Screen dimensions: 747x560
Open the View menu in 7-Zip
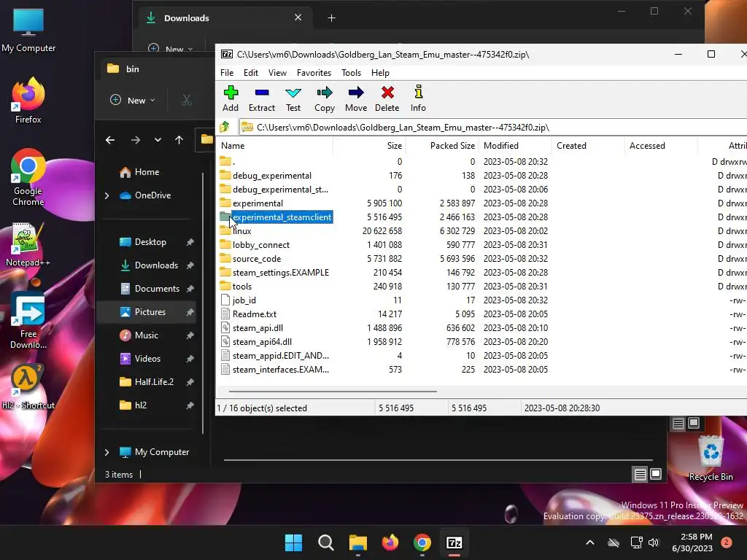[277, 73]
